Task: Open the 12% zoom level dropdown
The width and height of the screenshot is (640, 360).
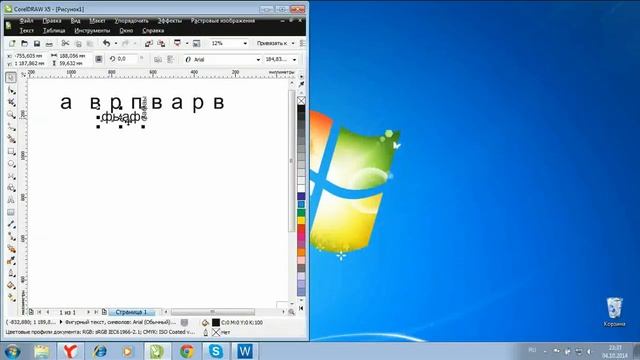Action: click(x=245, y=43)
